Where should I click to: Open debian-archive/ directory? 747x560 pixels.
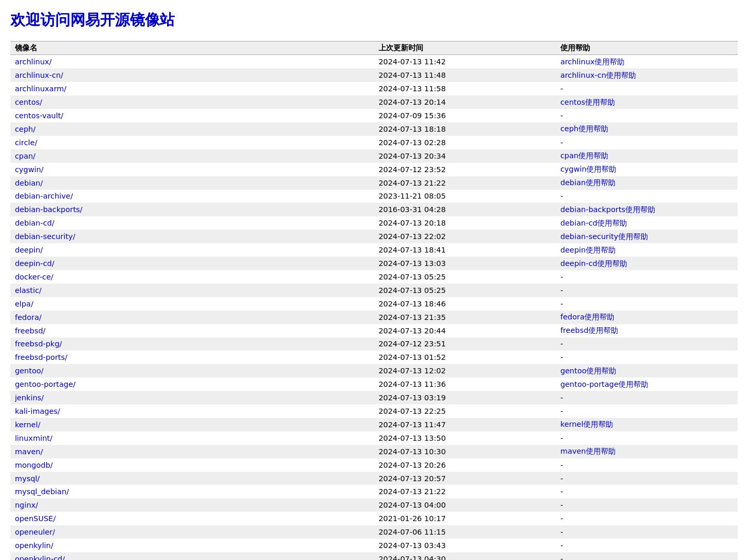click(x=44, y=196)
